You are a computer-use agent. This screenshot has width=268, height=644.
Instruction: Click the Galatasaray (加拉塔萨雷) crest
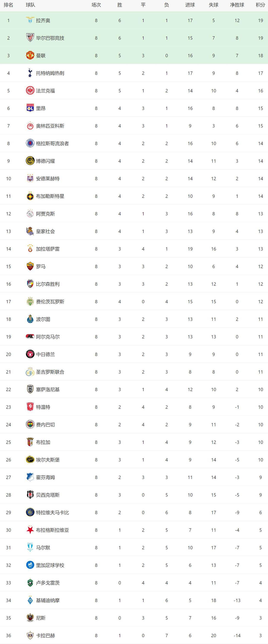click(30, 249)
